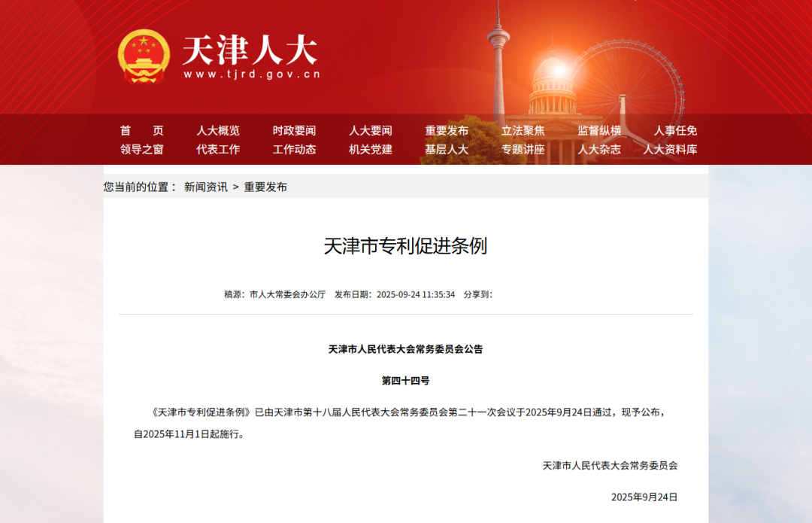This screenshot has width=812, height=523.
Task: Click 新闻资讯 in the breadcrumb trail
Action: pyautogui.click(x=206, y=187)
